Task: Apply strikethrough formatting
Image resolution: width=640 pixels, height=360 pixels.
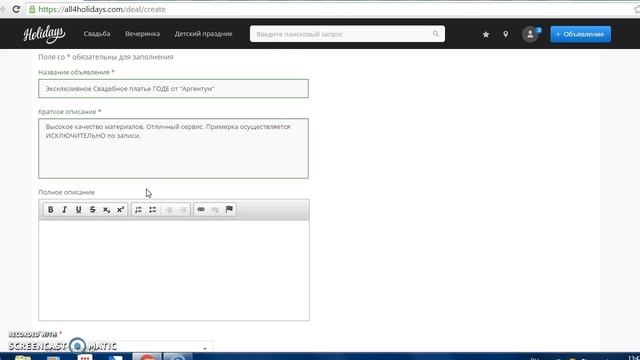Action: 93,209
